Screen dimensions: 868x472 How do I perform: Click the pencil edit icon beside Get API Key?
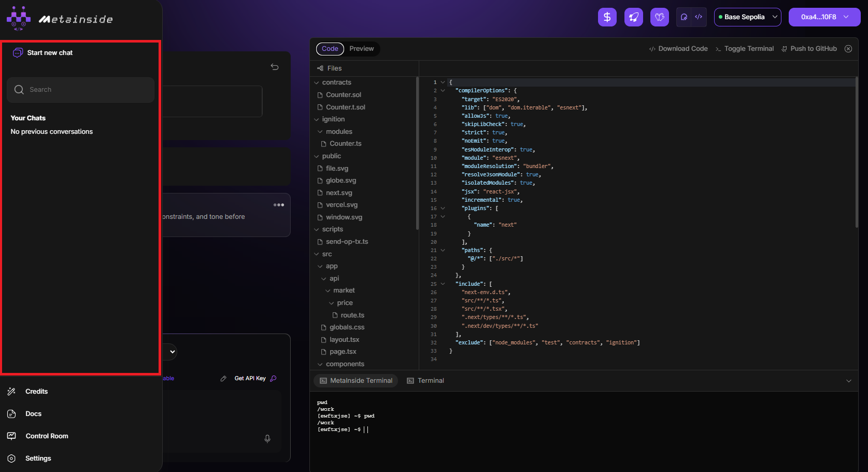click(223, 379)
